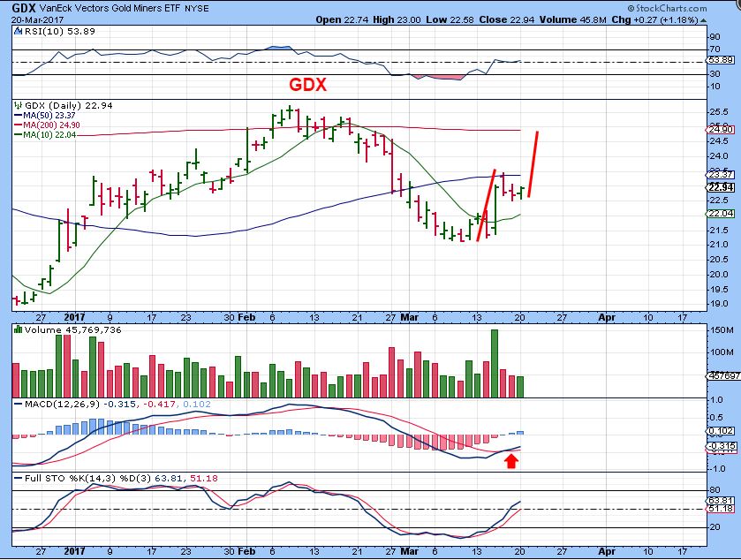Image resolution: width=741 pixels, height=560 pixels.
Task: Click the Volume 45,769,736 panel label
Action: click(72, 329)
